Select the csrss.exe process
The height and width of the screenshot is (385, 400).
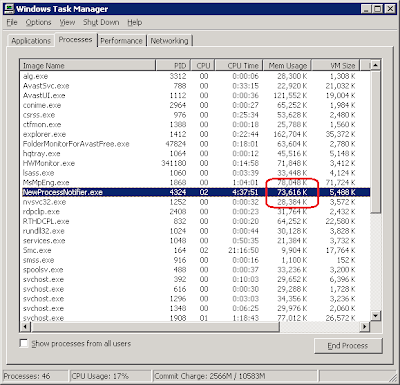point(195,115)
